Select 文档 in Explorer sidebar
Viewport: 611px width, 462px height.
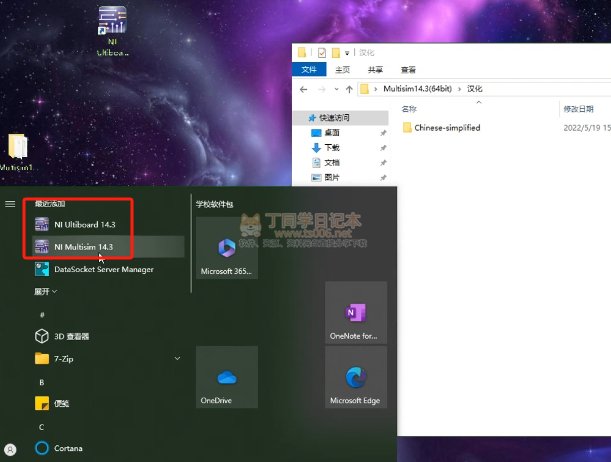332,162
